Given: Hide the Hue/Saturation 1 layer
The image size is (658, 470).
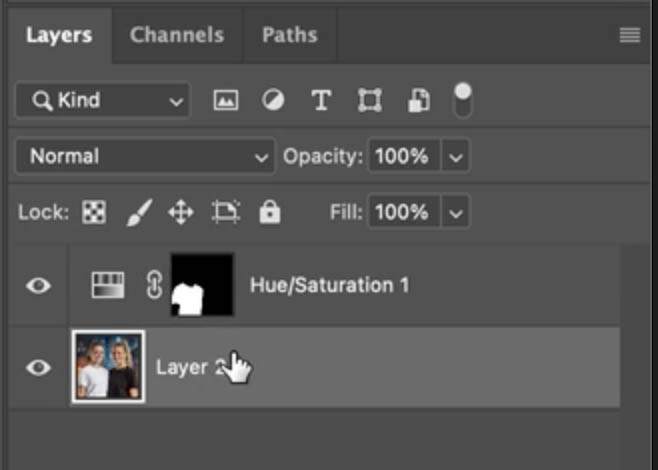Looking at the screenshot, I should [x=38, y=286].
